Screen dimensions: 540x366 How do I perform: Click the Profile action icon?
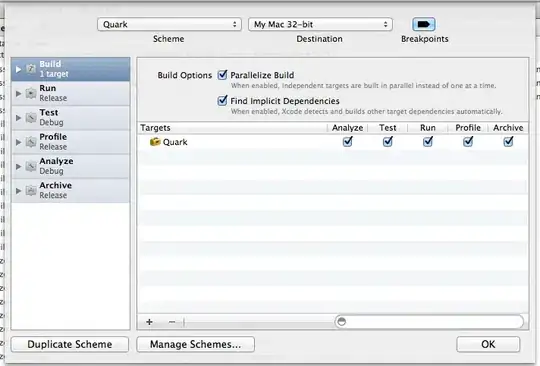[x=31, y=142]
